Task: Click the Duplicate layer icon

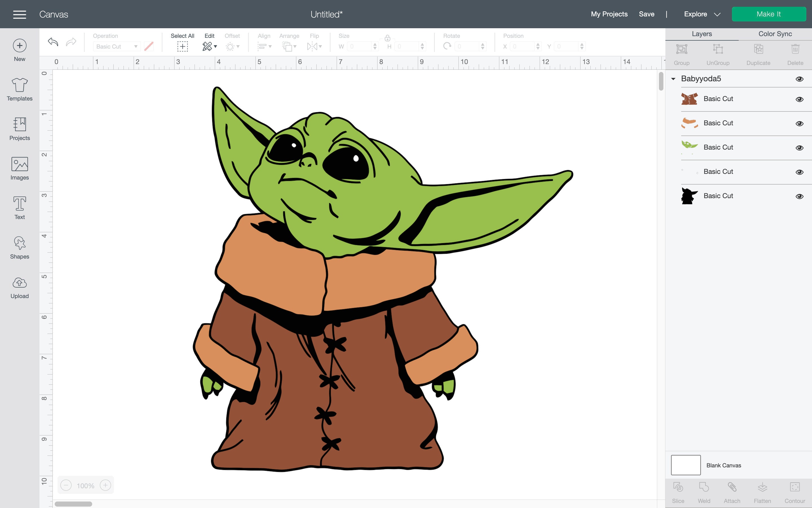Action: (x=758, y=49)
